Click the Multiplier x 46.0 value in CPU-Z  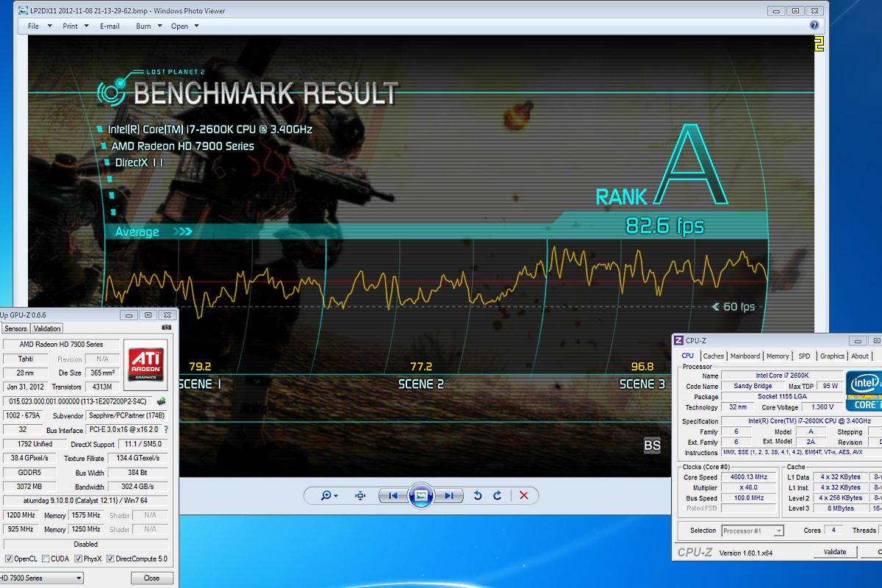(748, 487)
